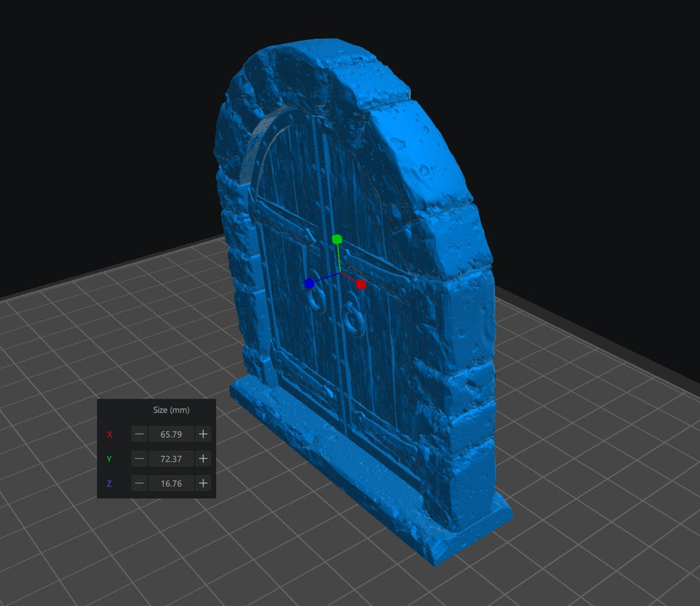The width and height of the screenshot is (700, 606).
Task: Click the minus button for X size
Action: (139, 434)
